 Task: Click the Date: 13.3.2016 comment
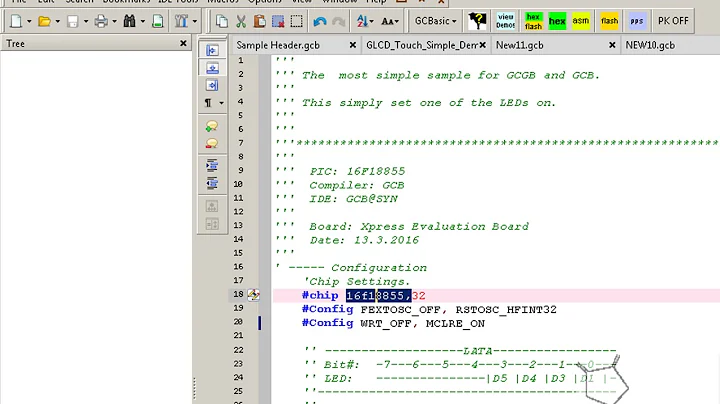click(x=364, y=240)
